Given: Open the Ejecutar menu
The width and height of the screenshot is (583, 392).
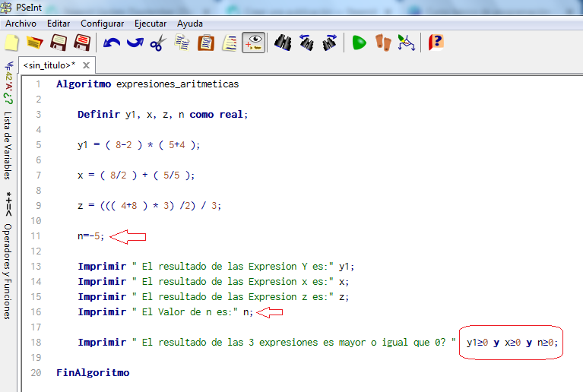Looking at the screenshot, I should [151, 24].
